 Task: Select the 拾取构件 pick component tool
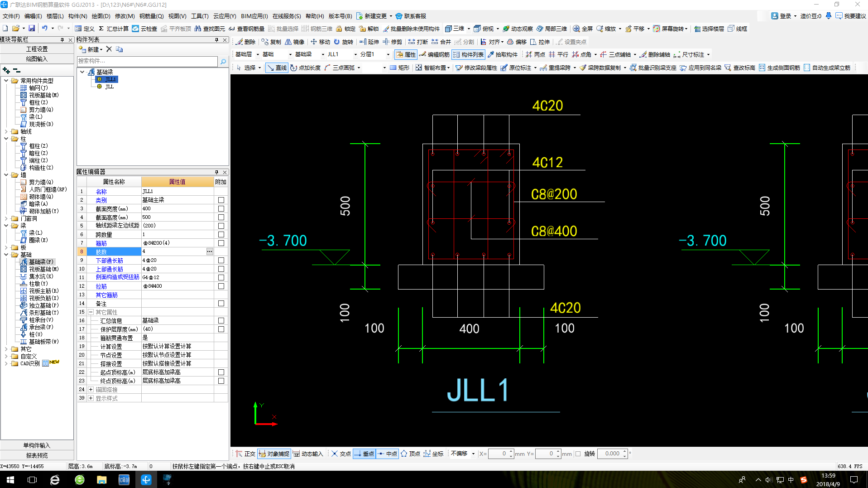click(502, 54)
